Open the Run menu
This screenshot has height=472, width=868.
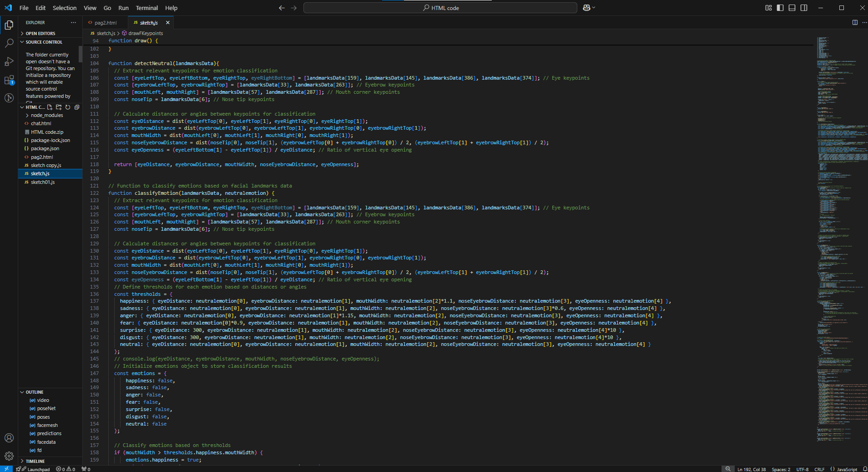(x=123, y=8)
